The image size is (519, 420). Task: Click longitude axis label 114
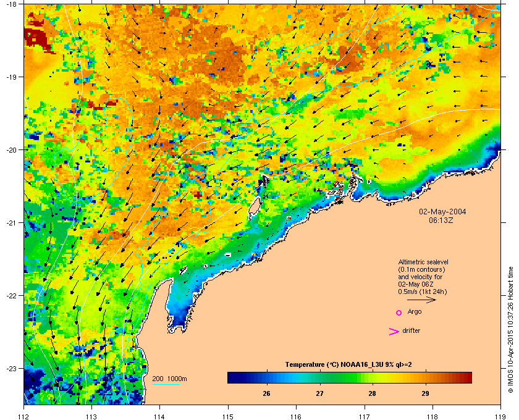pos(159,417)
